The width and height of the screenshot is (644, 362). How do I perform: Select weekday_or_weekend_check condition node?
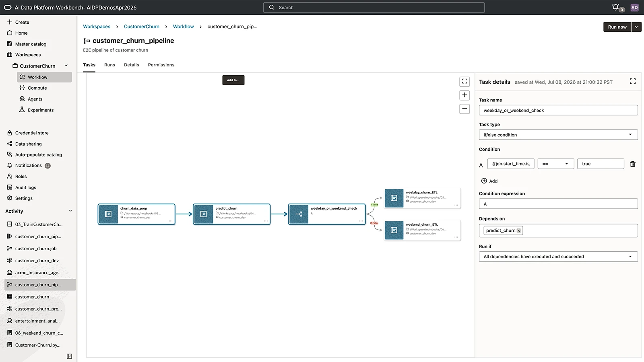coord(327,214)
